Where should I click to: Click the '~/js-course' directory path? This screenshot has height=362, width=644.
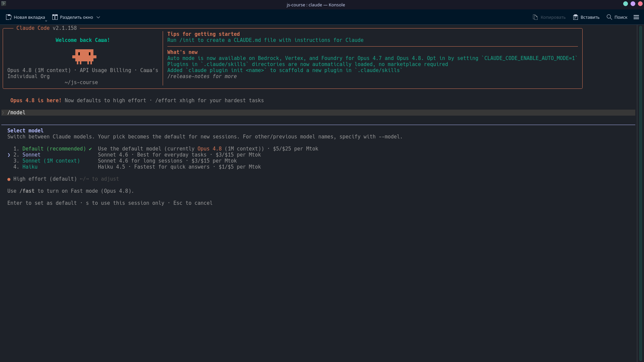pyautogui.click(x=81, y=82)
